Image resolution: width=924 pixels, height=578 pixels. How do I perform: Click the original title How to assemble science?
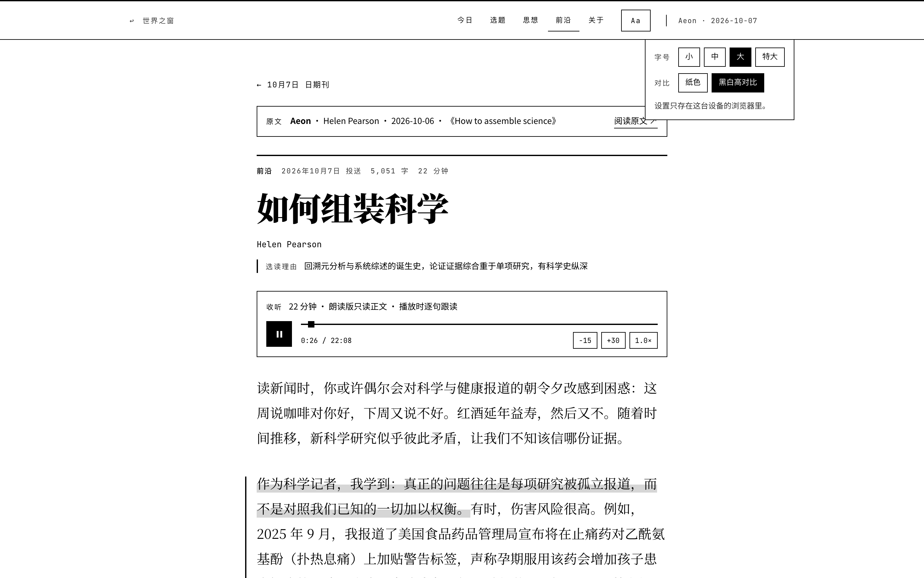coord(504,121)
